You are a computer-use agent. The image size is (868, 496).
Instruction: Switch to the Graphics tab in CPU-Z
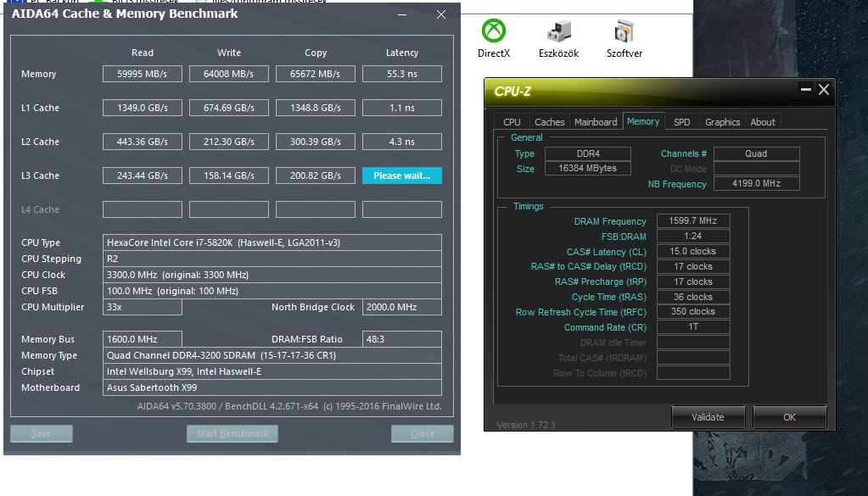pos(722,122)
